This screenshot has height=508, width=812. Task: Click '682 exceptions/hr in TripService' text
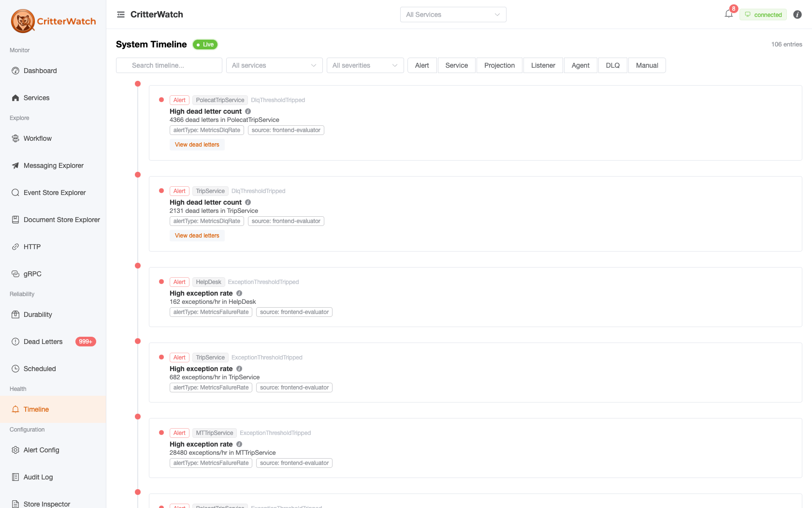click(x=215, y=377)
